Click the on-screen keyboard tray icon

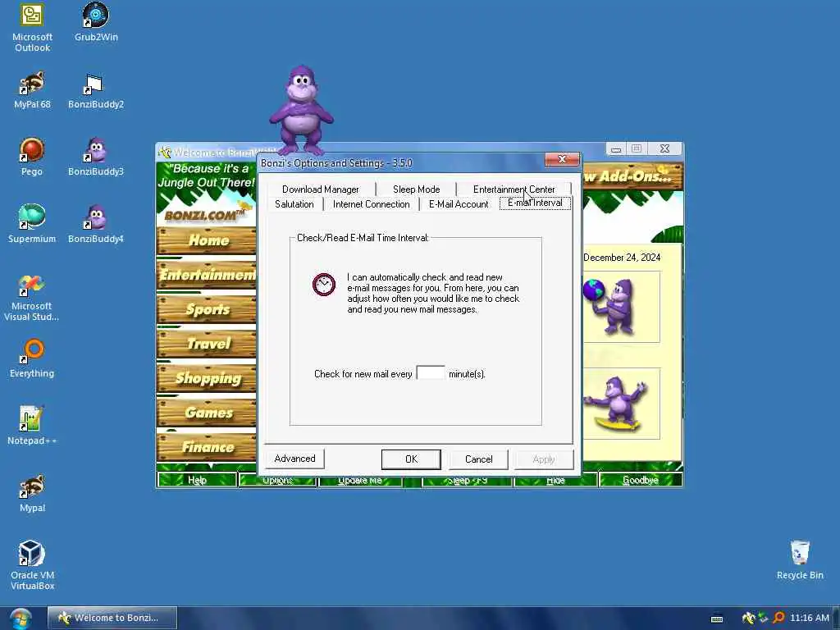717,619
